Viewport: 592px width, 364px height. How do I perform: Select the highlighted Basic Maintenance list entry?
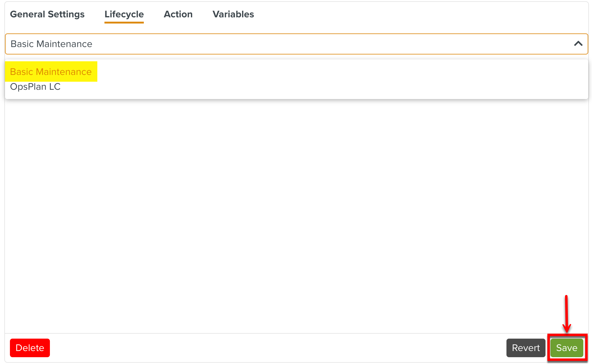51,72
